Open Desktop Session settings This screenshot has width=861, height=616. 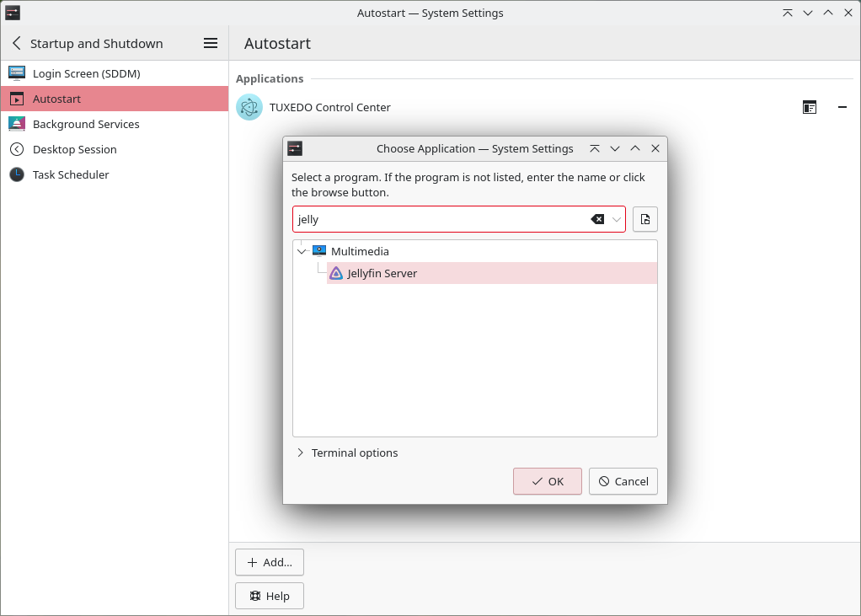coord(75,149)
